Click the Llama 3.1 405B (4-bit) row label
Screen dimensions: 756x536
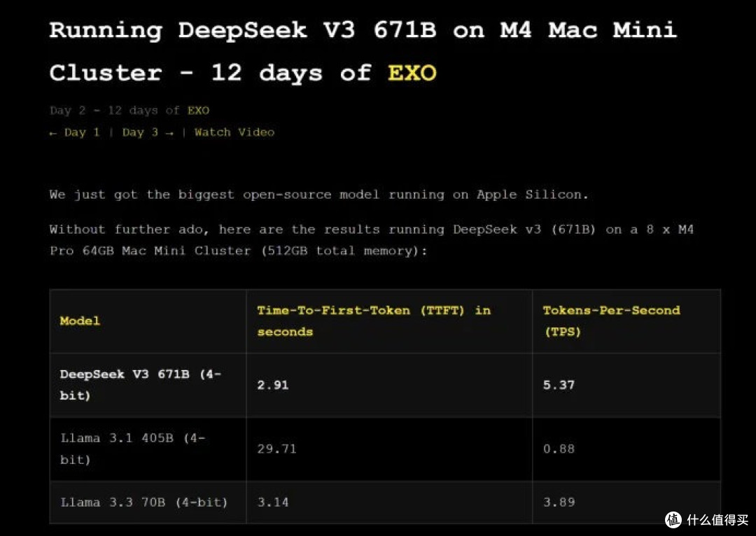[x=132, y=449]
